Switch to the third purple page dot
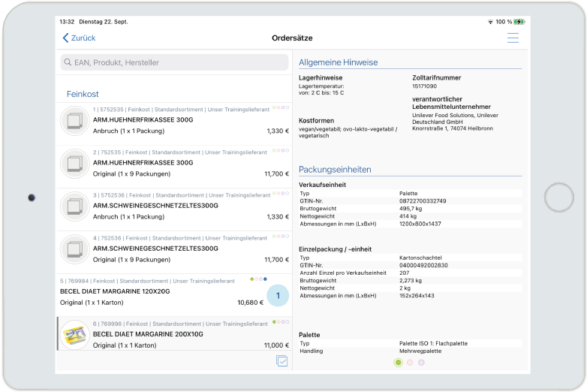587x392 pixels. [x=421, y=363]
